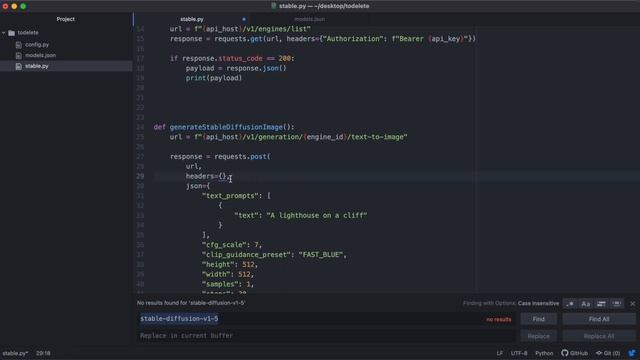Toggle the match case (Aa) option
Viewport: 640px width, 360px height.
[x=585, y=304]
